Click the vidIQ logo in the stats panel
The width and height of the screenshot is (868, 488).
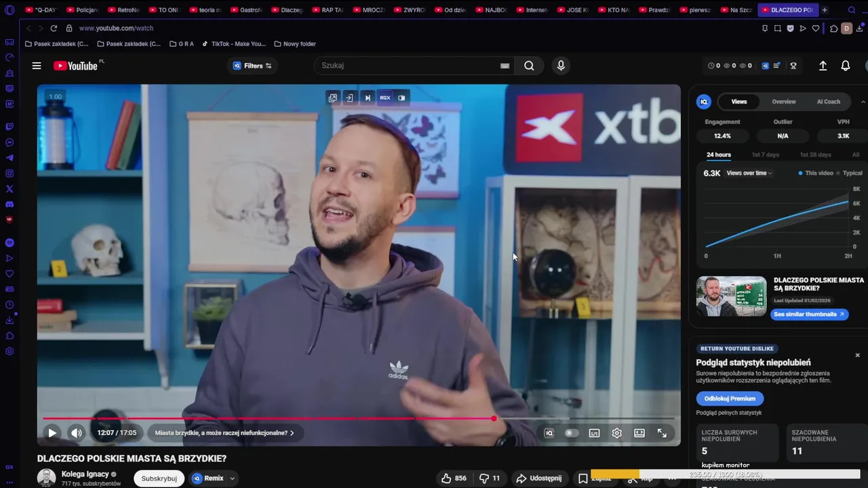click(704, 102)
